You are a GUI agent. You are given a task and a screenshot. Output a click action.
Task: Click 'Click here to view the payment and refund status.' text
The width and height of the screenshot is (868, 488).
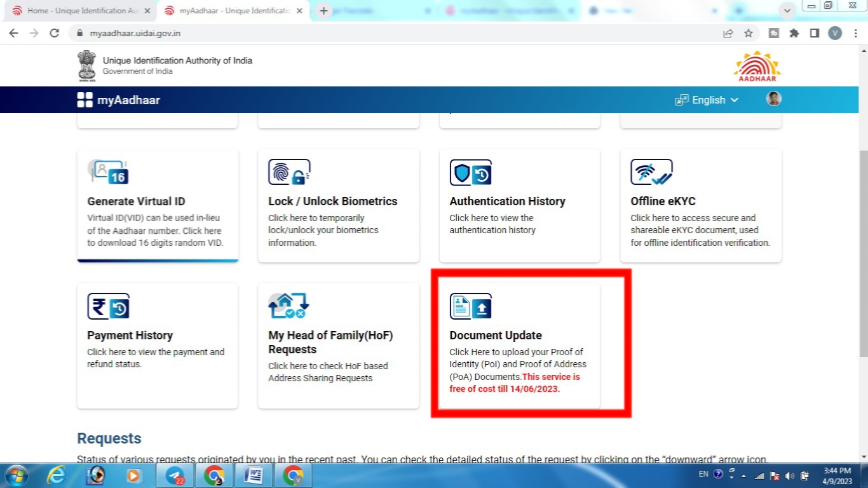click(156, 358)
